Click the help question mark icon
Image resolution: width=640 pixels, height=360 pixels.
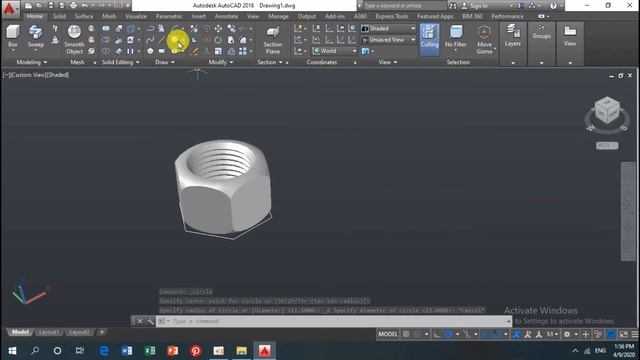[x=553, y=6]
